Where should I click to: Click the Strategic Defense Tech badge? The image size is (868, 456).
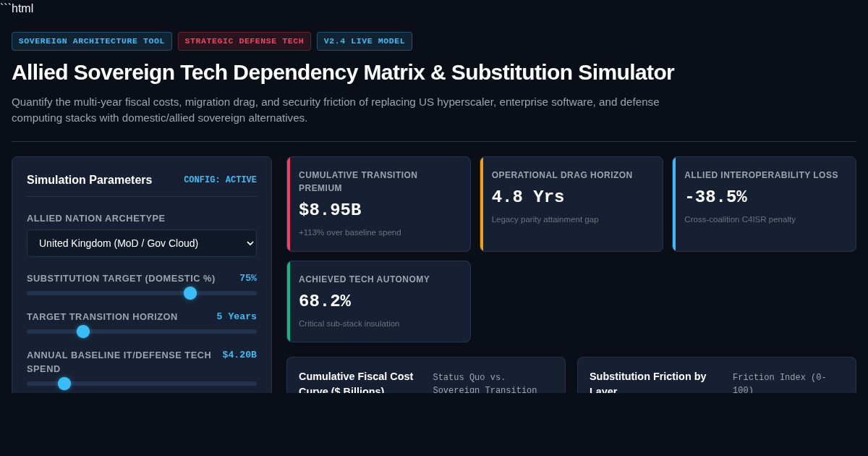pyautogui.click(x=244, y=41)
